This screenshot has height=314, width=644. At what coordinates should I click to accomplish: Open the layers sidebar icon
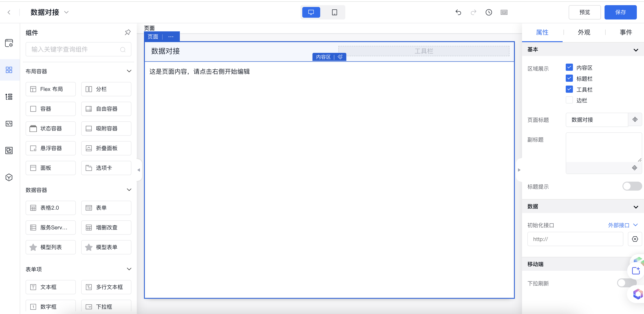tap(9, 150)
